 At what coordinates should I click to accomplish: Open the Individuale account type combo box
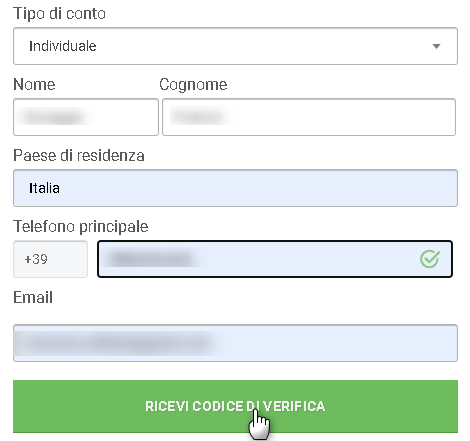click(x=235, y=46)
